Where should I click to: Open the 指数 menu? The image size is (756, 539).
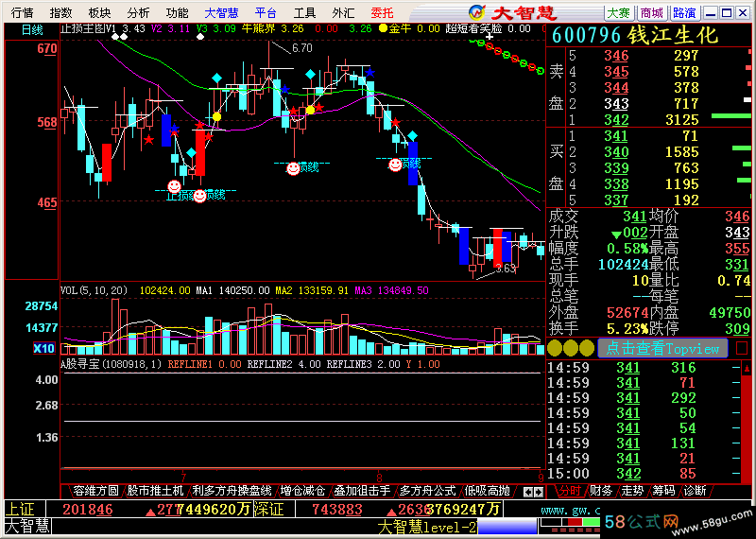click(60, 12)
